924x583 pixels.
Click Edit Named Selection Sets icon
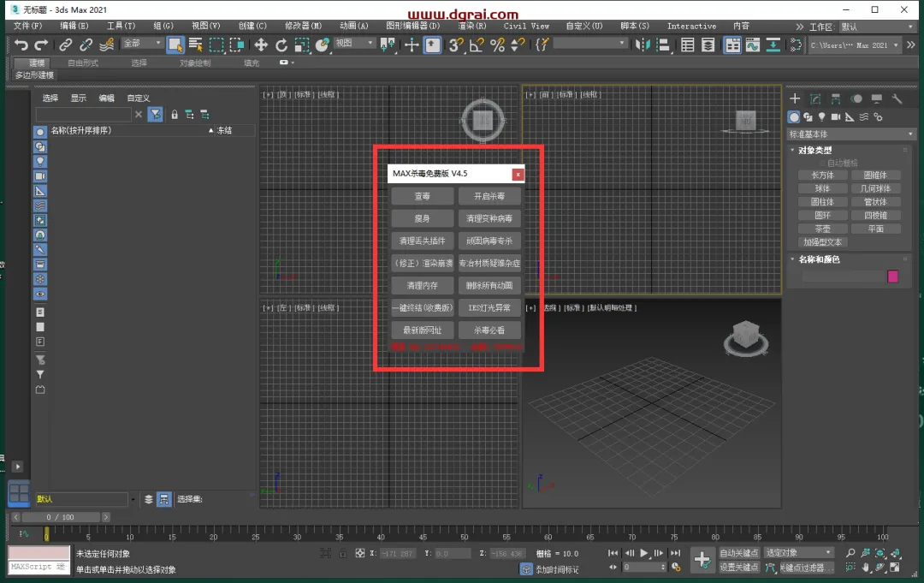tap(542, 45)
